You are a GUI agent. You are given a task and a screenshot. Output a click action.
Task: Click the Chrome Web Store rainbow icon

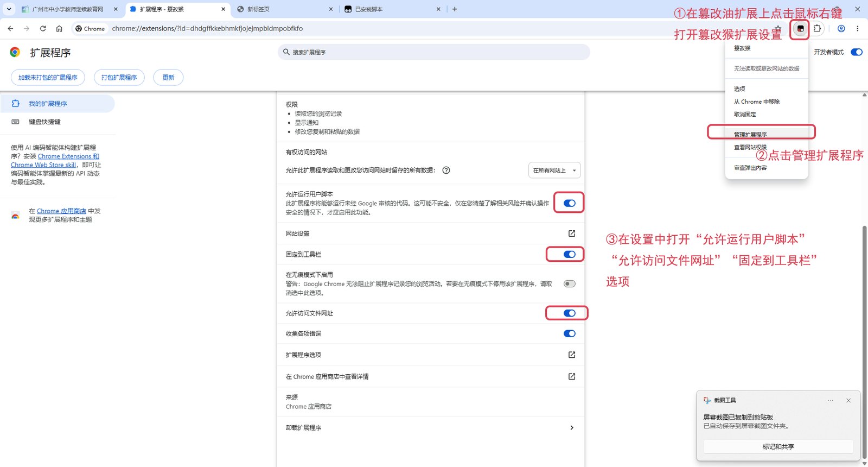tap(16, 215)
